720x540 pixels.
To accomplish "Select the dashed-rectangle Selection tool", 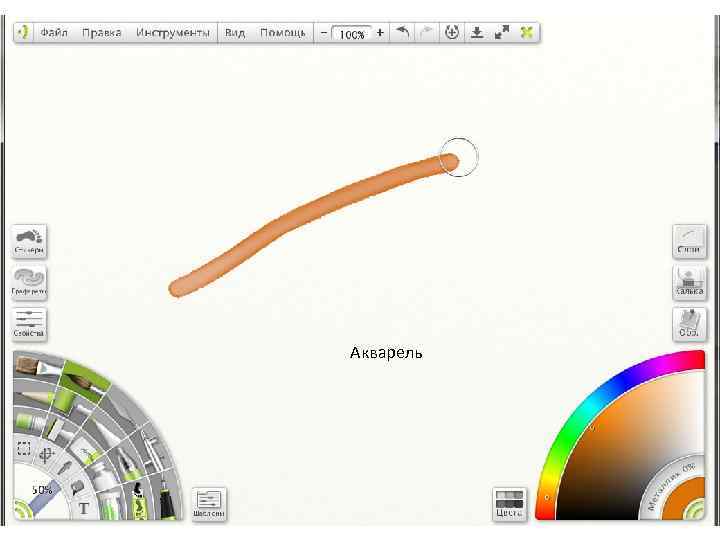I will pos(24,448).
